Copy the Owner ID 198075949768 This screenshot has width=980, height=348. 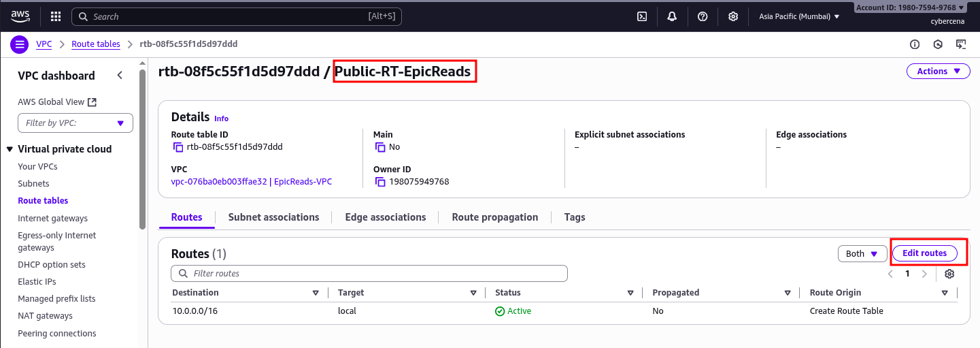point(380,182)
